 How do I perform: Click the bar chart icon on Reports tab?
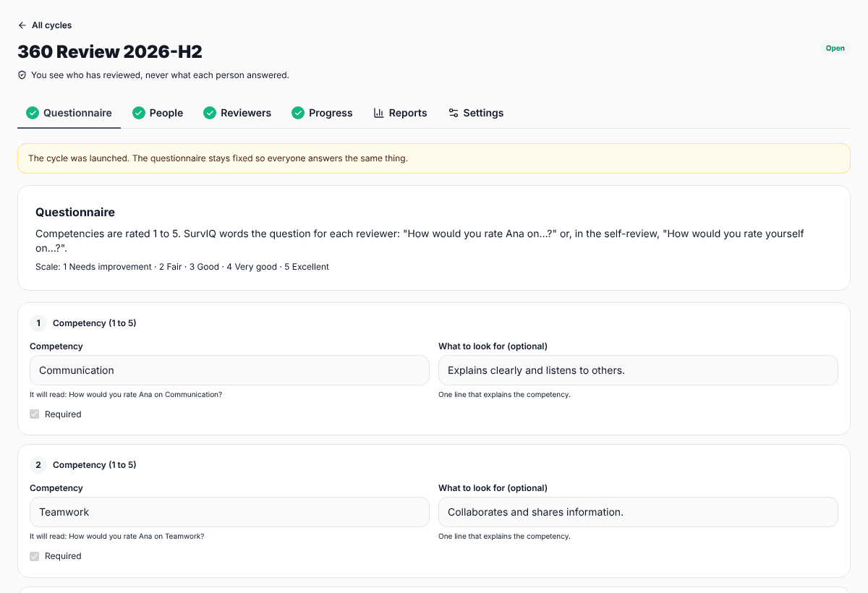[378, 113]
